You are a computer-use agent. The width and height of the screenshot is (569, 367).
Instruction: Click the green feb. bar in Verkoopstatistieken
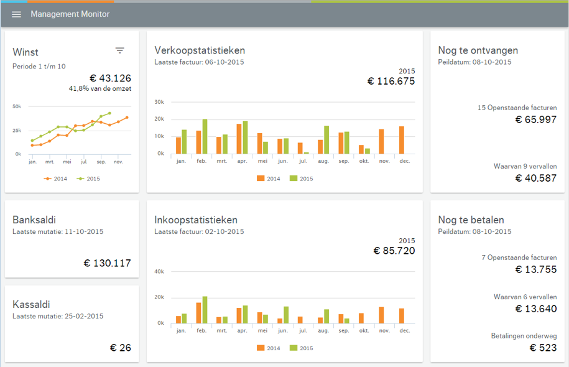pos(205,136)
